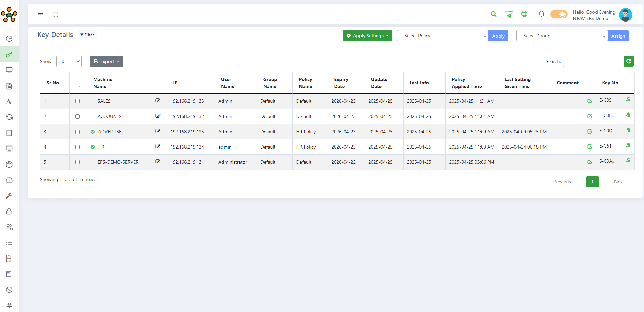Click the green status dot on ADVERTISE
This screenshot has width=644, height=312.
[x=93, y=132]
